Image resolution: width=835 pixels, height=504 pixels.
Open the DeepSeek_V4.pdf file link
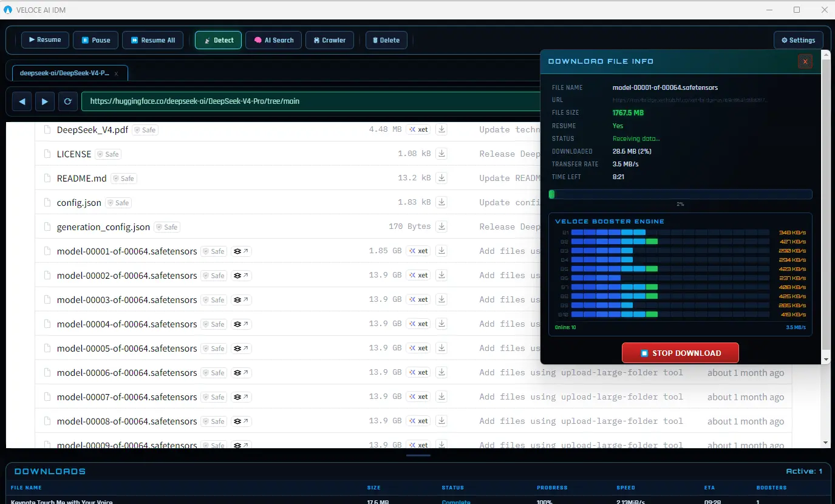coord(92,130)
